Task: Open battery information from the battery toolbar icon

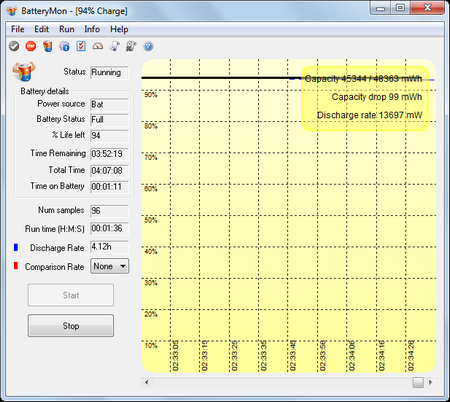Action: [48, 46]
